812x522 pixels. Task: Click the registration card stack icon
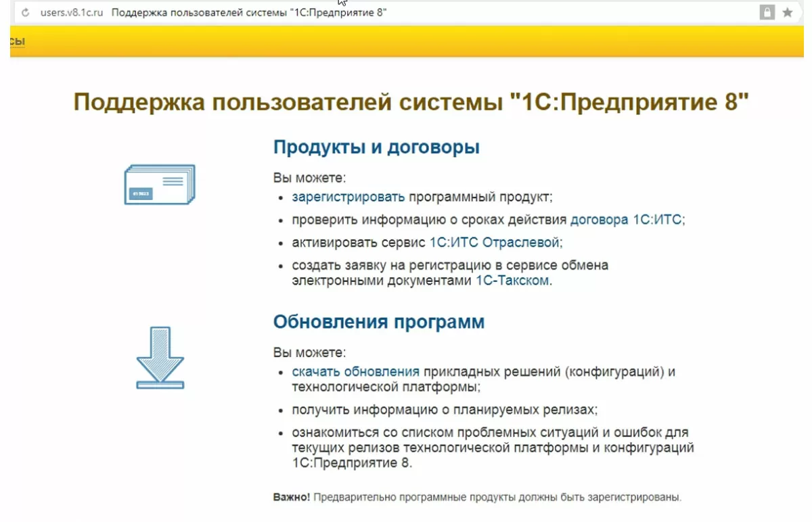[160, 185]
